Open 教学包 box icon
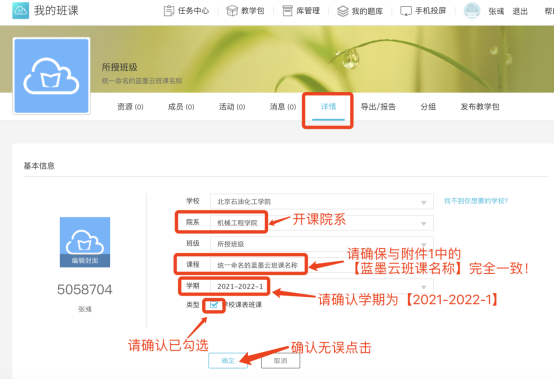The image size is (554, 380). (232, 11)
